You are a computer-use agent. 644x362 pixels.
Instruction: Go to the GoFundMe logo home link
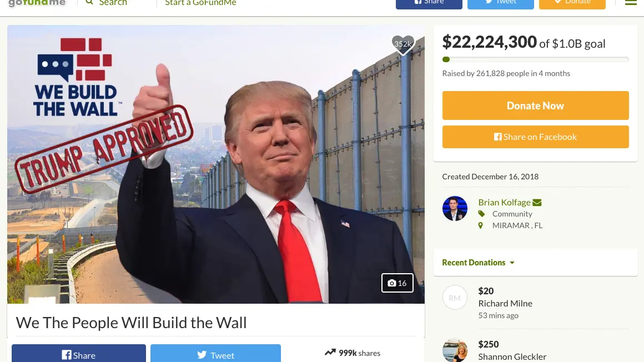(37, 3)
